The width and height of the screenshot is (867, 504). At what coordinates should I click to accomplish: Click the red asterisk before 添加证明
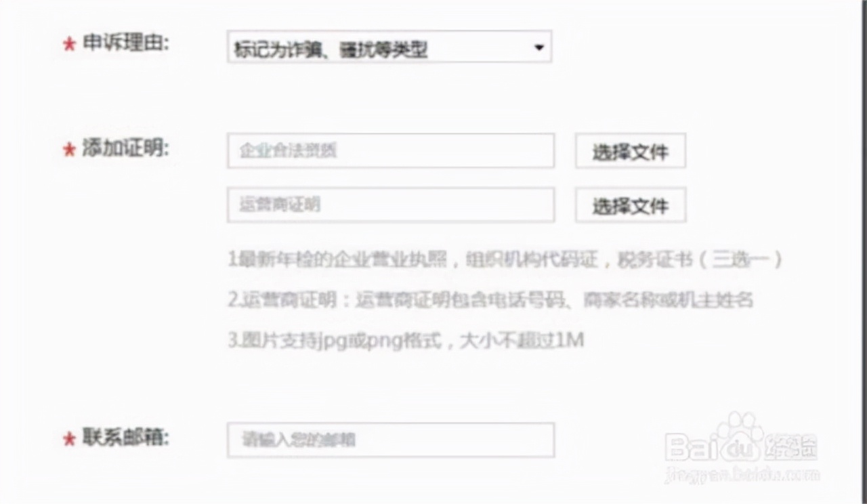(68, 150)
